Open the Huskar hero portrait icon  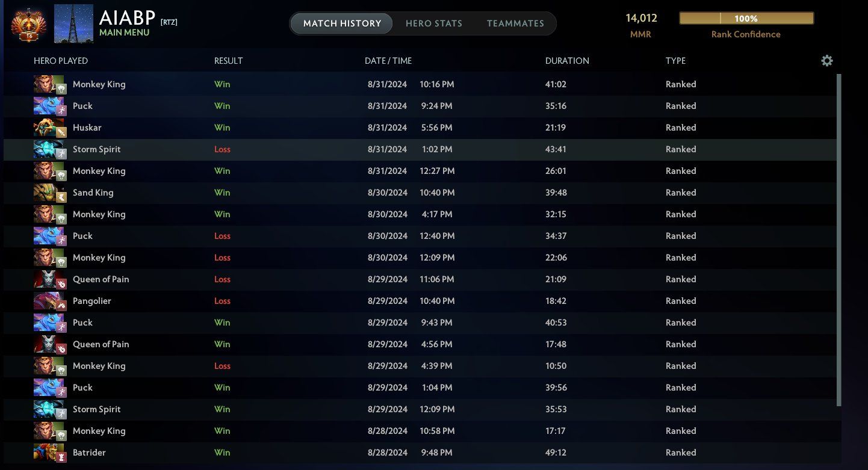click(49, 128)
